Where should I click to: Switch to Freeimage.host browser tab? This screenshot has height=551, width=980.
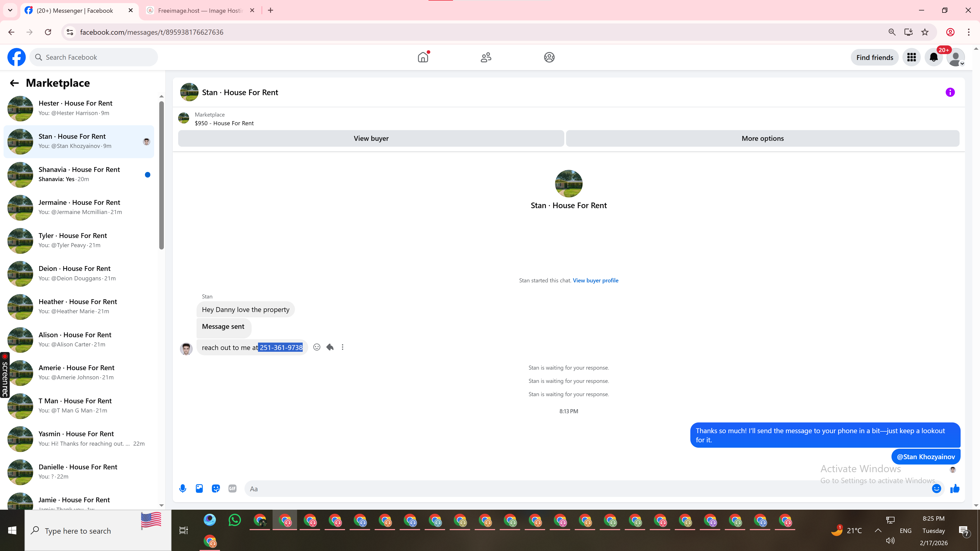[200, 11]
